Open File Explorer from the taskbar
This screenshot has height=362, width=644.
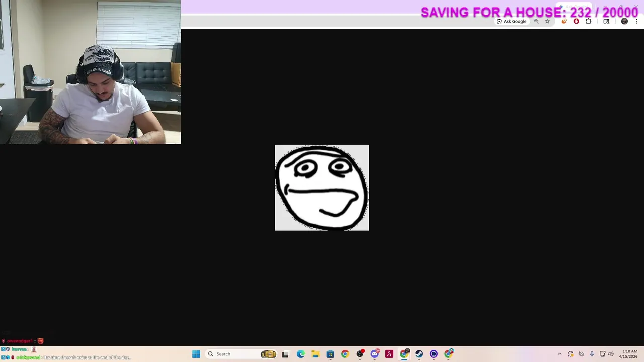pyautogui.click(x=315, y=354)
